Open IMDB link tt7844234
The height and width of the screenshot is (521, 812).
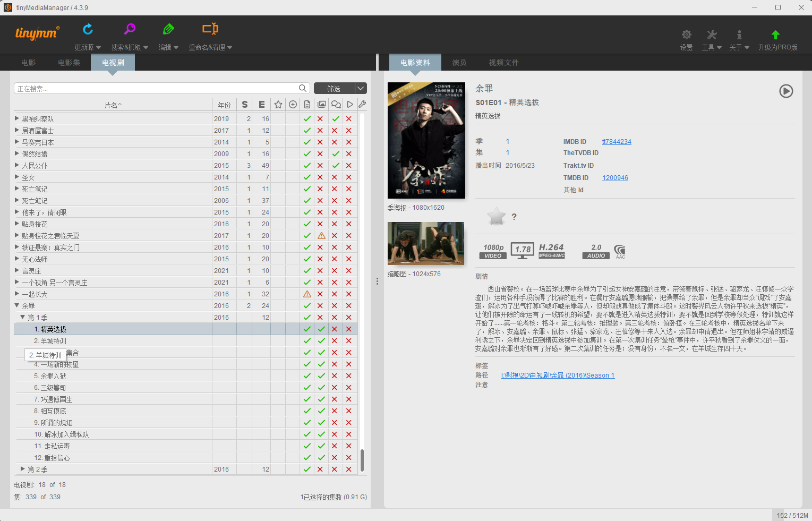[x=617, y=142]
